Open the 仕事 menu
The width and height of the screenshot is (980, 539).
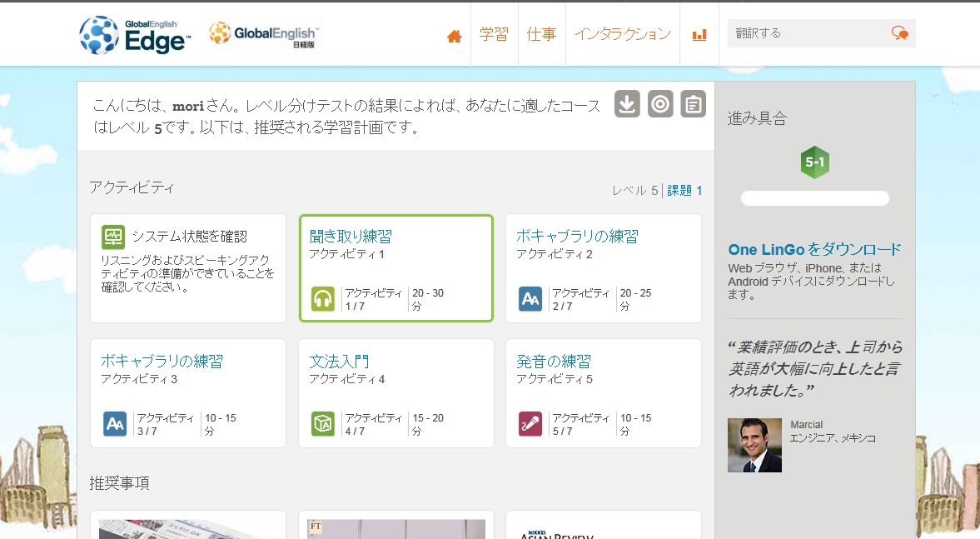541,34
